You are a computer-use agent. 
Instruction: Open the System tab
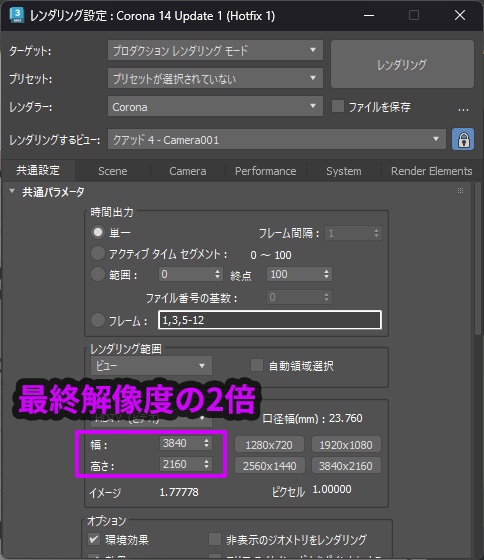click(x=344, y=171)
